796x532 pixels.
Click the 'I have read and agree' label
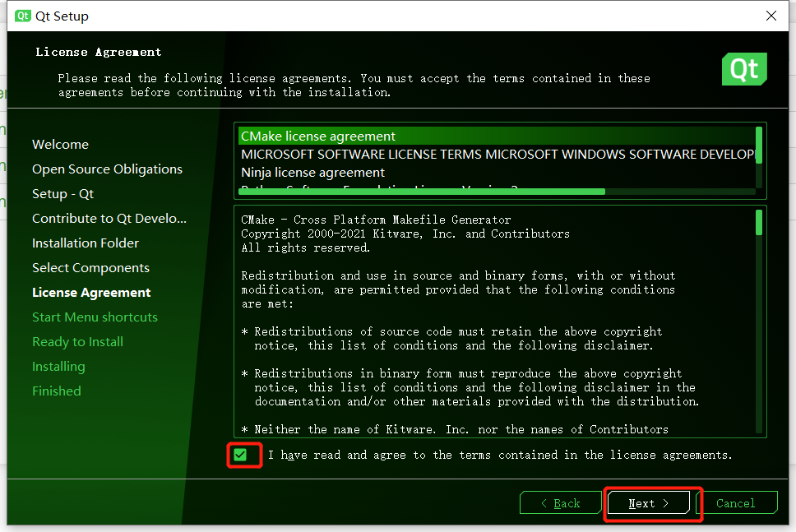point(500,455)
